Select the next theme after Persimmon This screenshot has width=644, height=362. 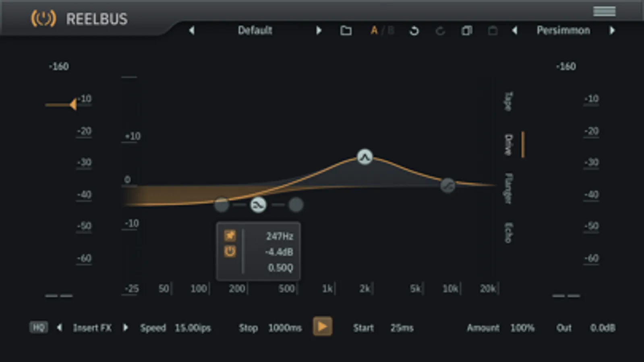tap(612, 30)
